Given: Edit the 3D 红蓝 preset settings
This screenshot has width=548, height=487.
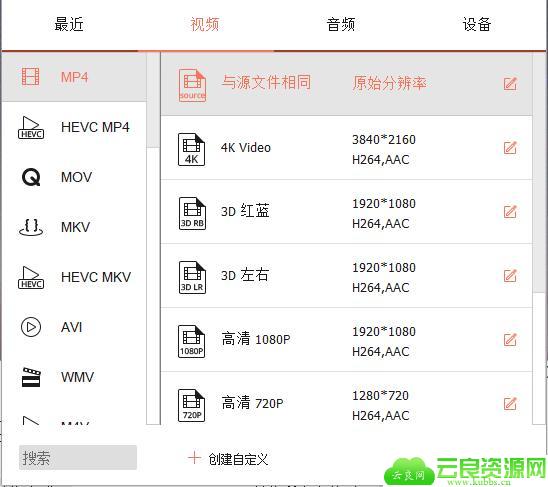Looking at the screenshot, I should tap(510, 212).
